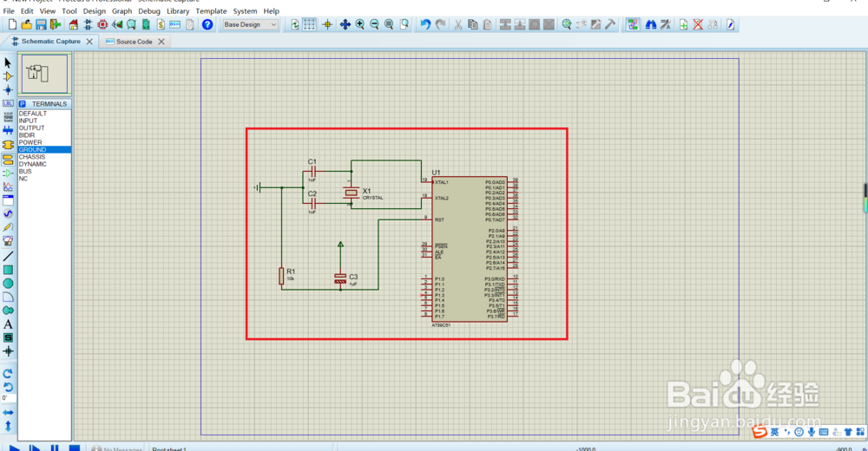868x451 pixels.
Task: Toggle the wire autorouter icon
Action: [x=632, y=24]
